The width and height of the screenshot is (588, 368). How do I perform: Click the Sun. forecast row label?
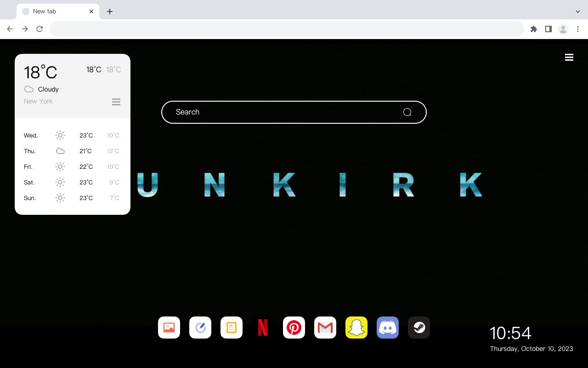[x=30, y=198]
